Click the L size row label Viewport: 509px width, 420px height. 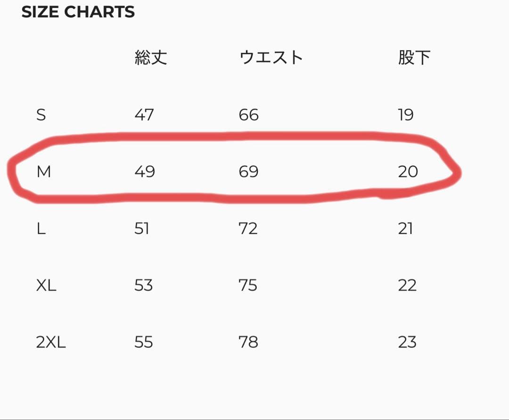pyautogui.click(x=41, y=229)
